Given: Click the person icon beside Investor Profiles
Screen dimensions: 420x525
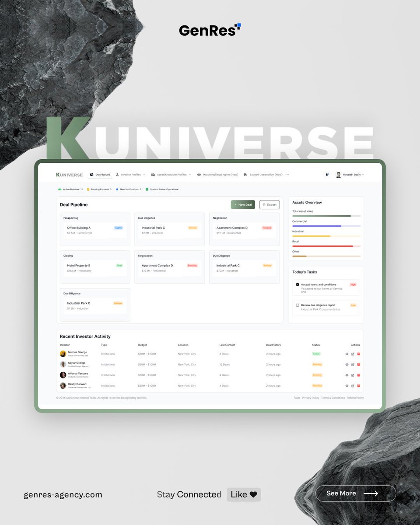Looking at the screenshot, I should pyautogui.click(x=117, y=175).
